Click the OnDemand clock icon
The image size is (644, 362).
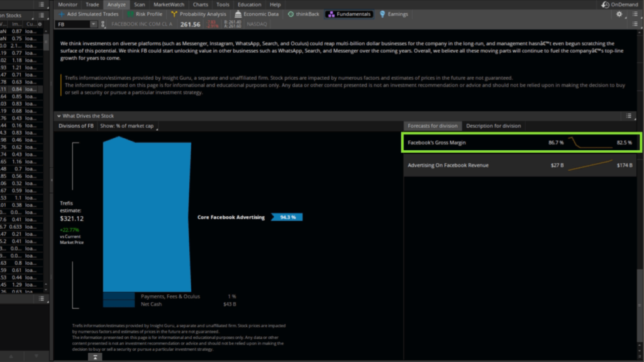pos(605,4)
